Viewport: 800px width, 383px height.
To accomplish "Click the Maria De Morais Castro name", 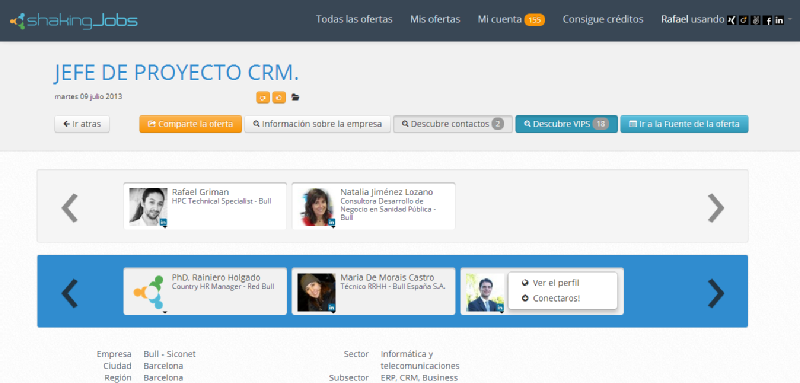I will 387,277.
